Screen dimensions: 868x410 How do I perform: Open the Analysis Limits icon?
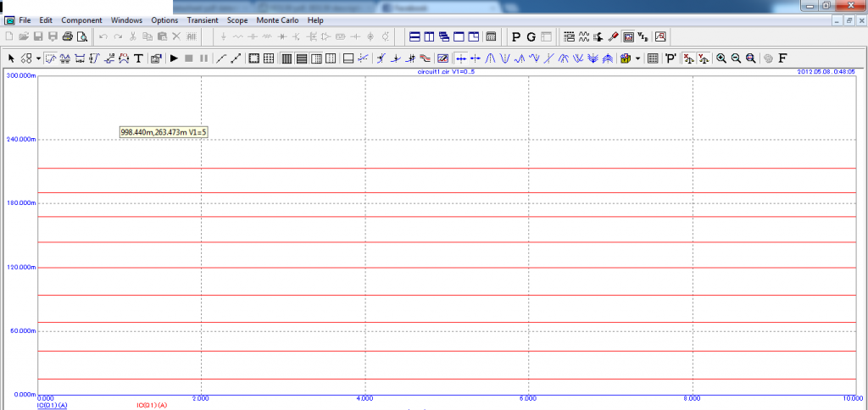[x=569, y=37]
